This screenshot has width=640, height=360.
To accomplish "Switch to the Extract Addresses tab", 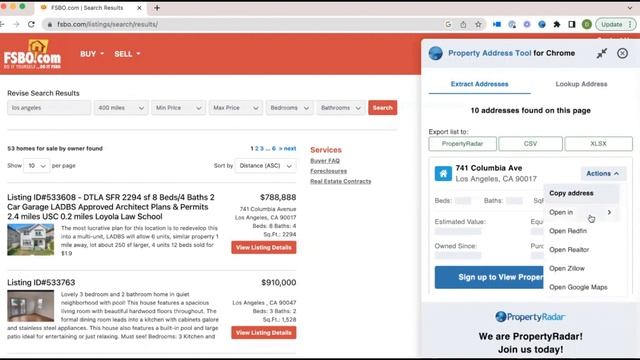I will (479, 84).
